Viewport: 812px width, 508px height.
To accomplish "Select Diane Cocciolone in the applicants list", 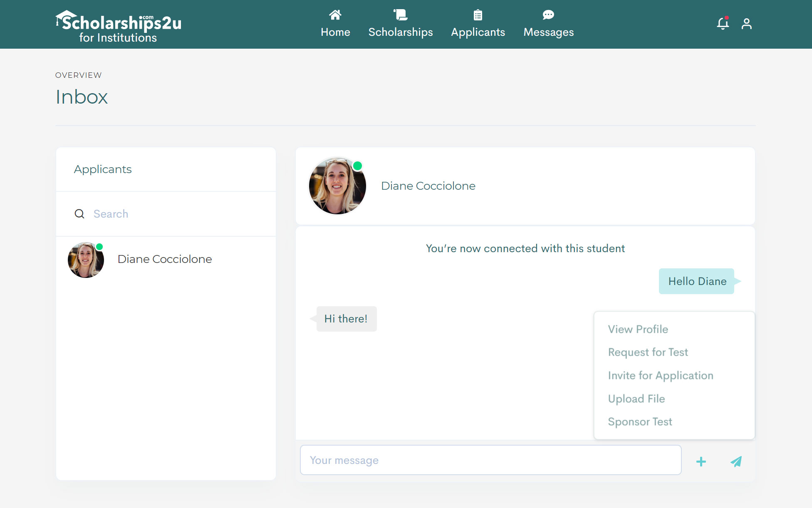I will (x=166, y=260).
